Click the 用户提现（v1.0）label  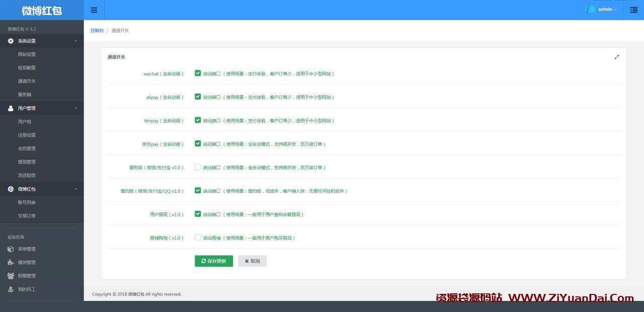(167, 214)
